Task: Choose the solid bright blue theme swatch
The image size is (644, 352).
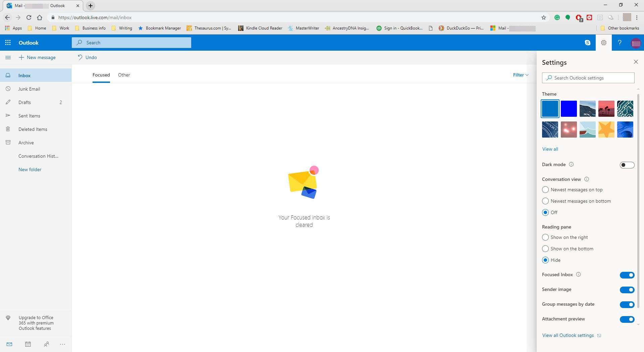Action: coord(569,109)
